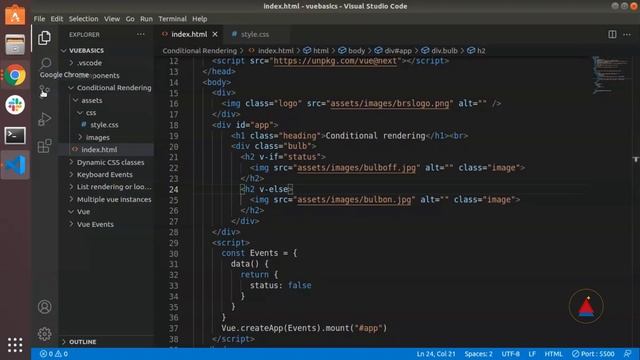Click Port: 5500 Live Server status
The image size is (640, 360).
click(x=593, y=354)
